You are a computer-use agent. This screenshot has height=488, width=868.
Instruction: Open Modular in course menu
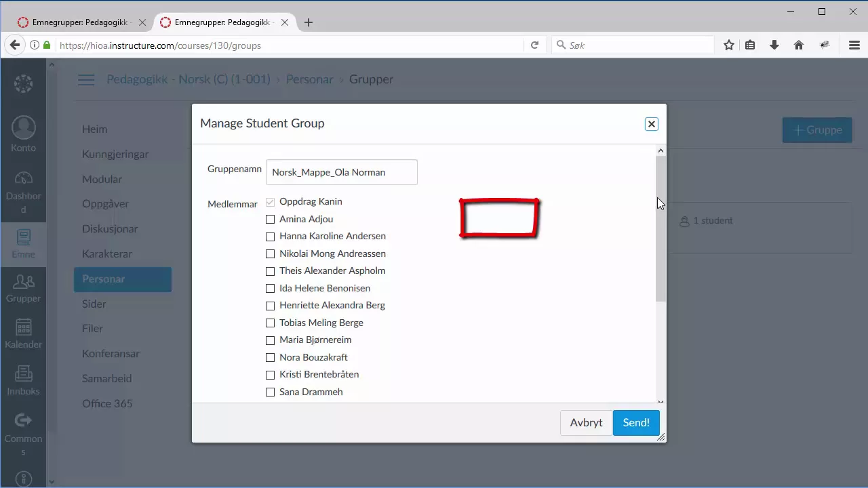coord(102,179)
